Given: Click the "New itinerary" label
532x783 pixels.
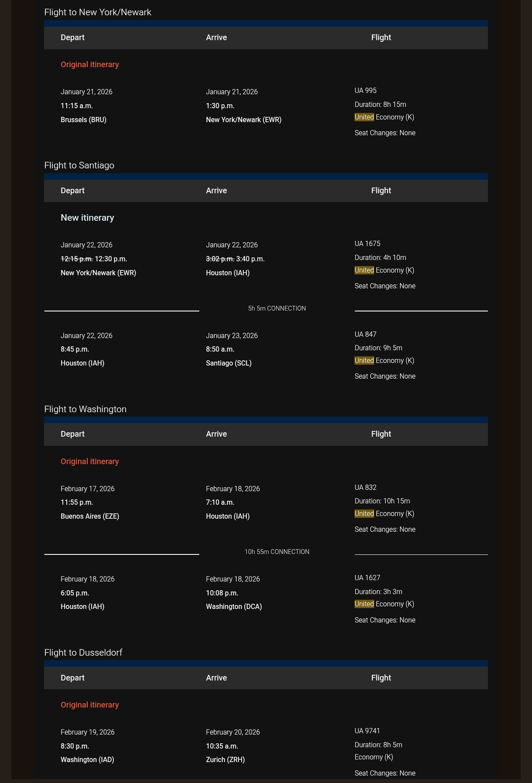Looking at the screenshot, I should coord(87,218).
